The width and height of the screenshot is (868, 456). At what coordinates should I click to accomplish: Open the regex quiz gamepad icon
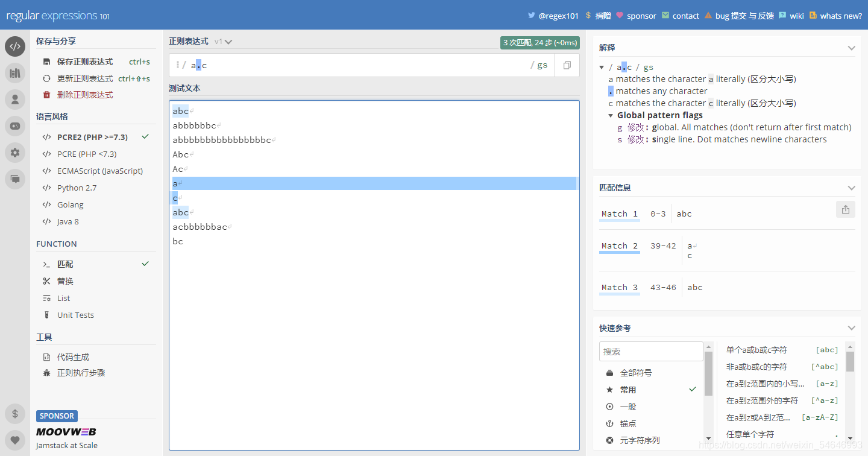[x=15, y=126]
